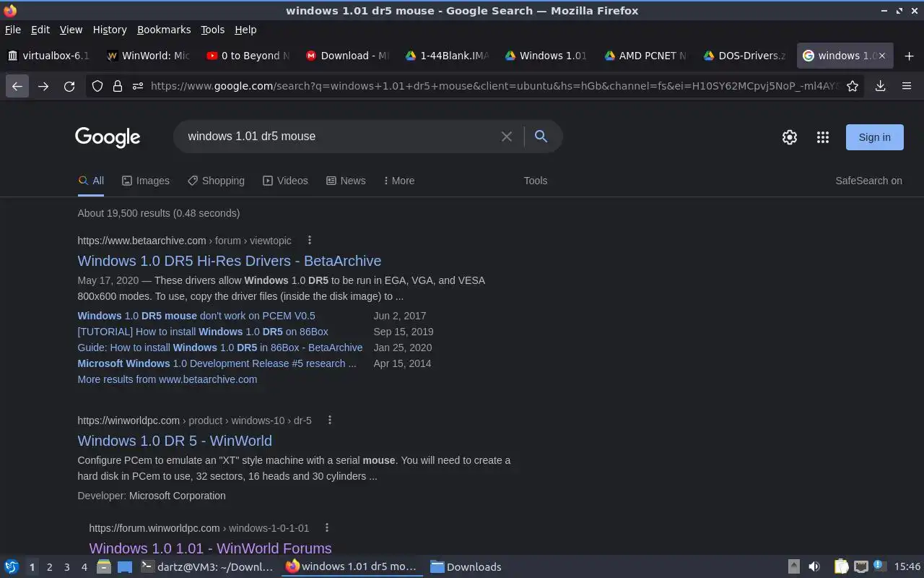The image size is (924, 578).
Task: Open Windows 1.0 DR 5 - WinWorld result
Action: click(x=175, y=441)
